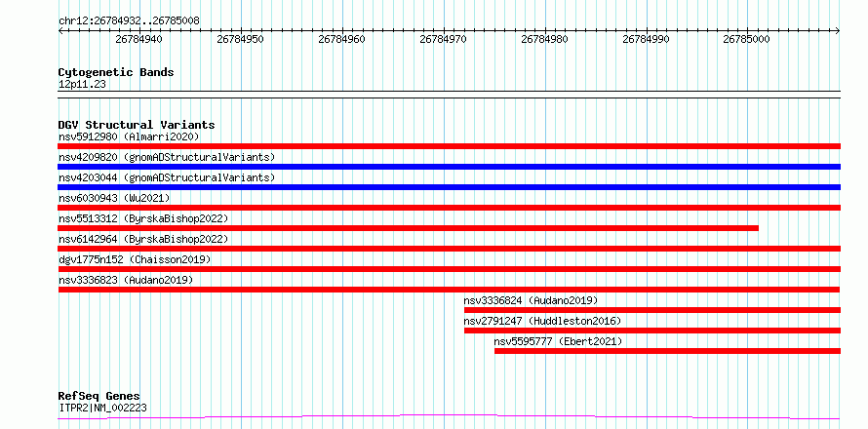Click ruler position 26784980

544,39
